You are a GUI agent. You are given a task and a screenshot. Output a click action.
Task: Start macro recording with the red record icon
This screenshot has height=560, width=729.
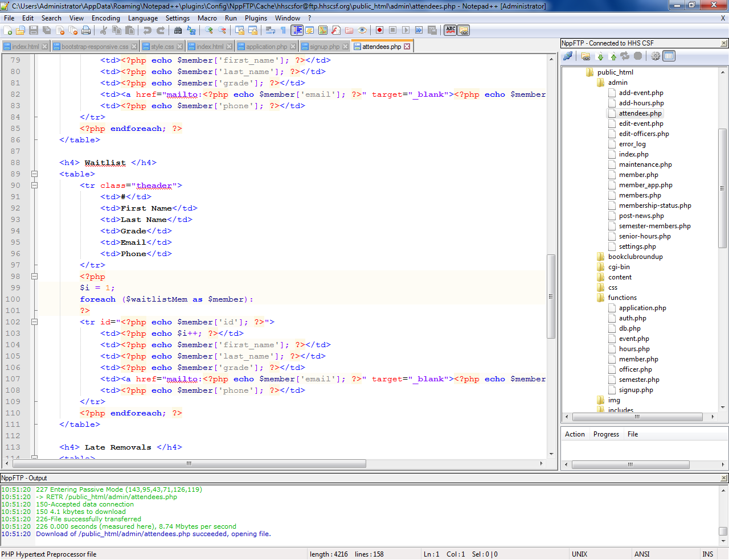(379, 30)
